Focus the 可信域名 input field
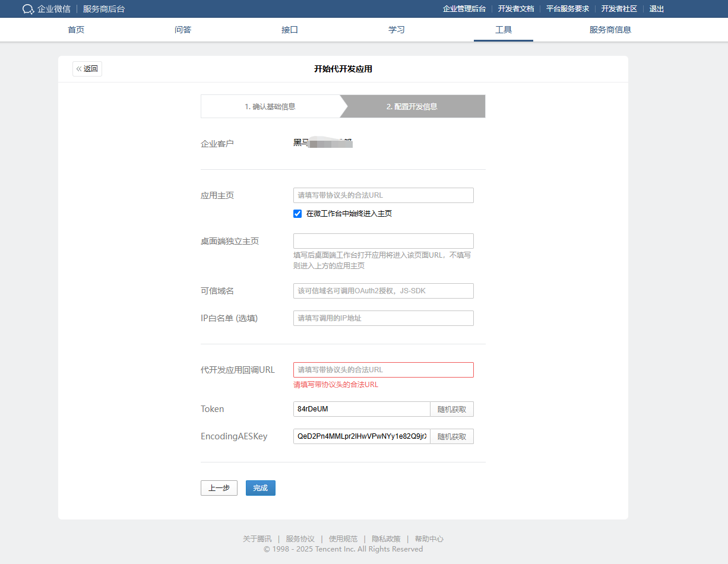728x564 pixels. (384, 291)
